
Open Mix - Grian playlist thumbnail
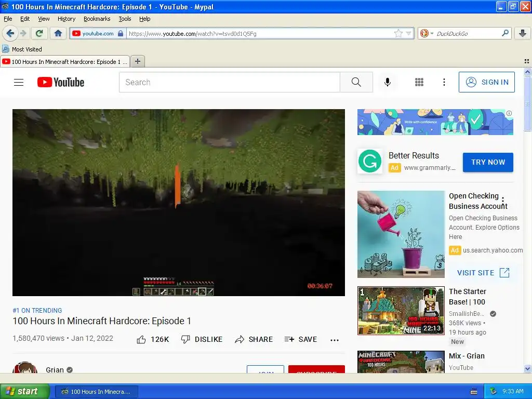tap(401, 362)
